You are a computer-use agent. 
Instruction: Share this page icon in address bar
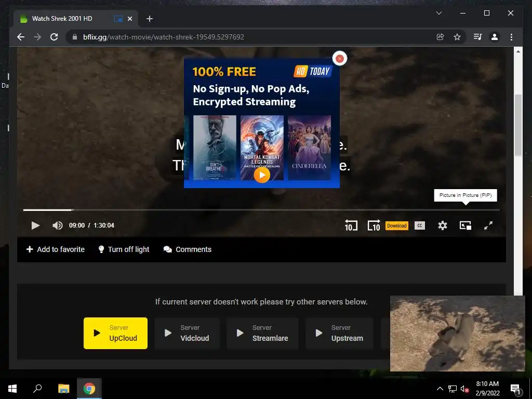point(441,37)
